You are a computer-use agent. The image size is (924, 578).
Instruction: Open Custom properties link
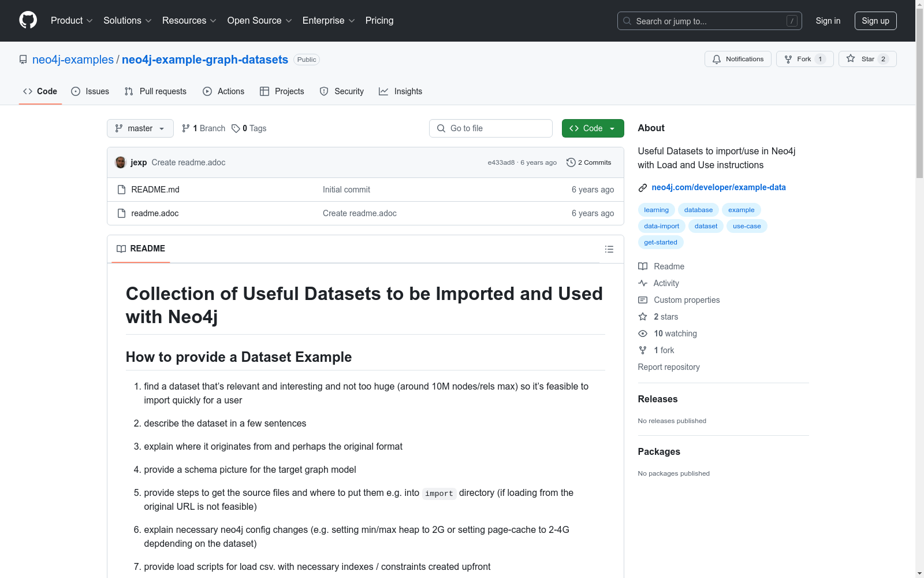(x=679, y=300)
